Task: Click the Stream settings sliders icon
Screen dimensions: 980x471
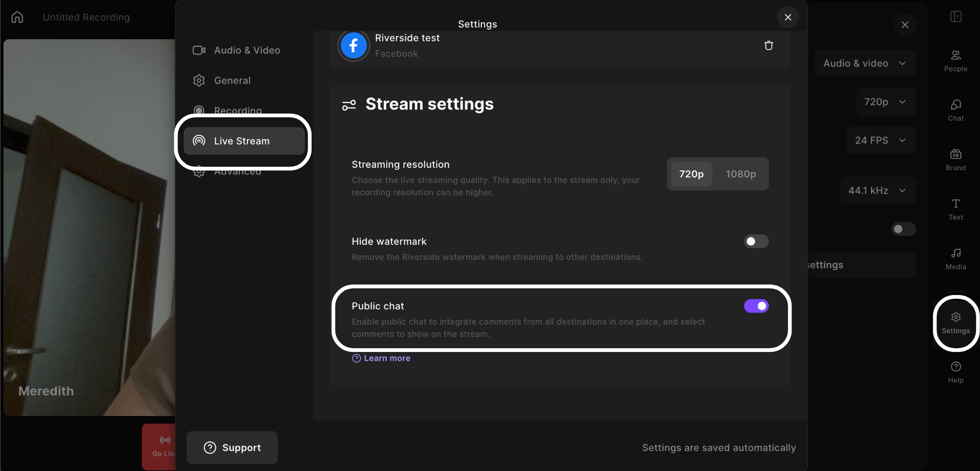Action: click(349, 105)
